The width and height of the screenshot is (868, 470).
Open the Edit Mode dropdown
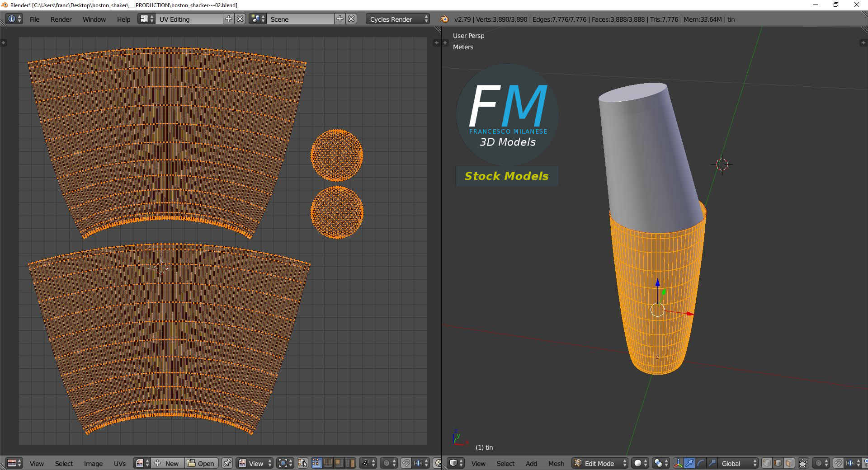point(600,463)
